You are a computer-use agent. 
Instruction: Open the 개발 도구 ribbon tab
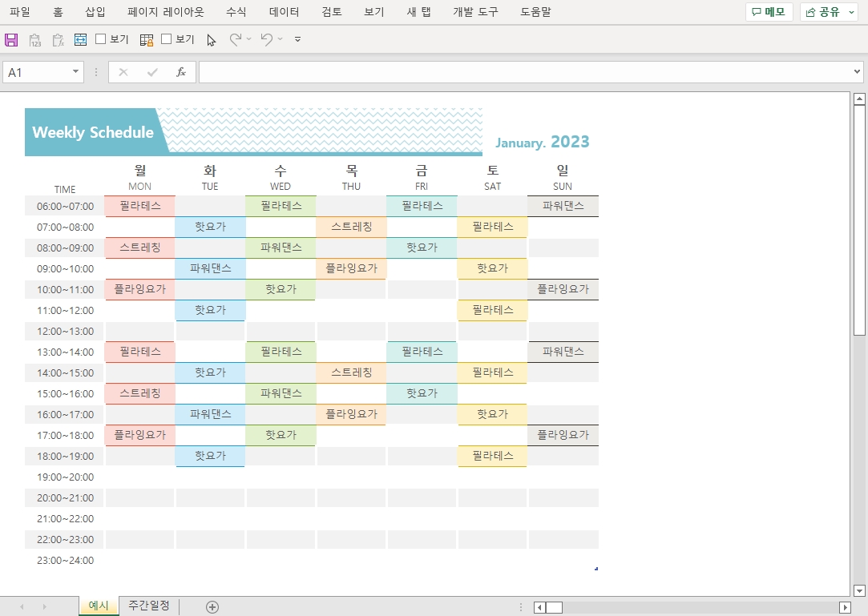click(x=475, y=12)
